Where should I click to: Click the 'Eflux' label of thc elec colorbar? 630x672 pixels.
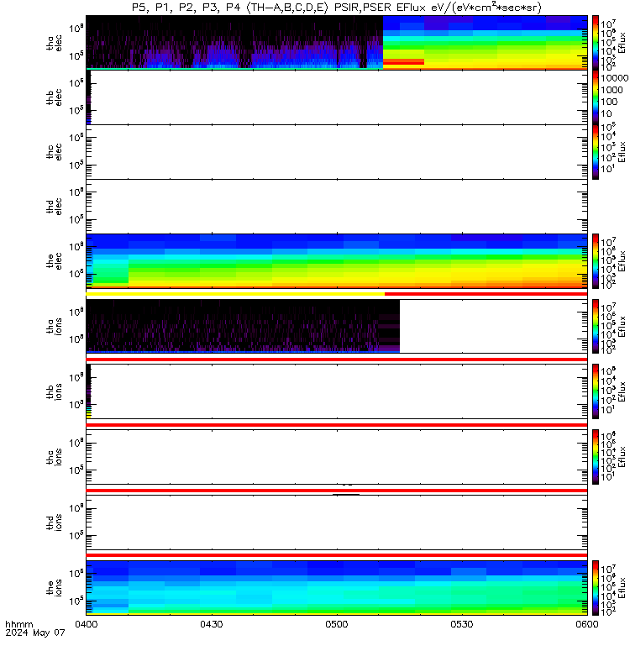coord(622,152)
